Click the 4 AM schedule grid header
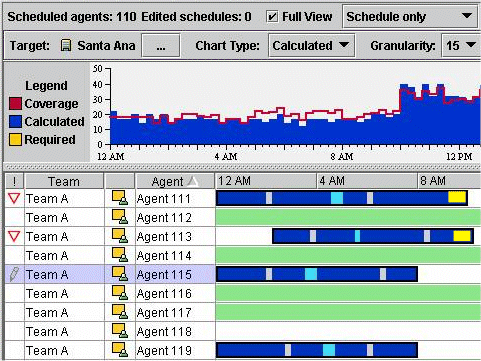481x361 pixels. click(367, 181)
